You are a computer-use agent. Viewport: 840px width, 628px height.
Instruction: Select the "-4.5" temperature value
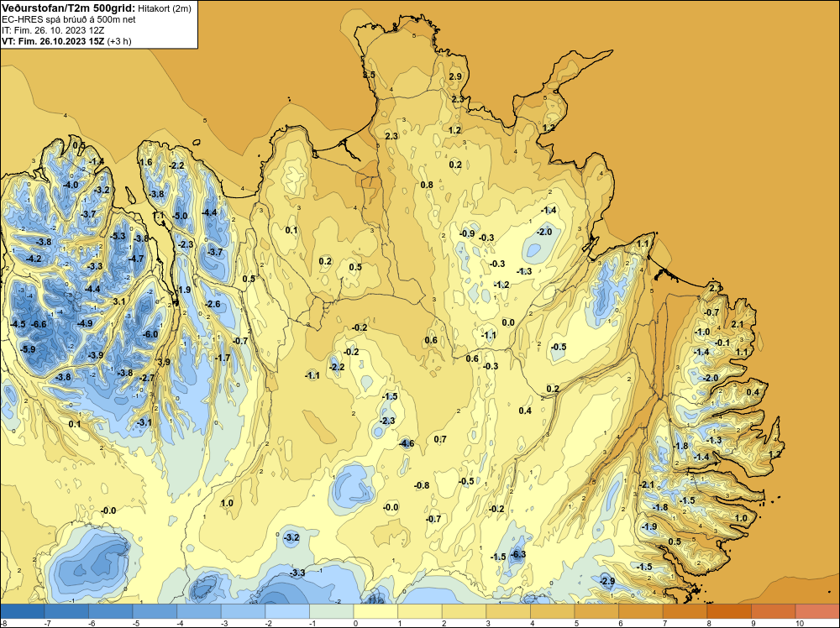pos(18,324)
